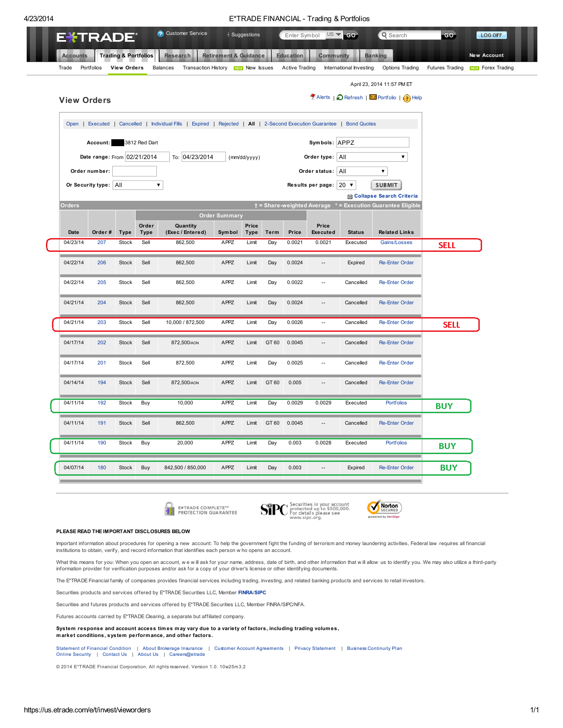Click the Refresh arrows icon
Viewport: 563px width, 728px height.
tap(340, 97)
